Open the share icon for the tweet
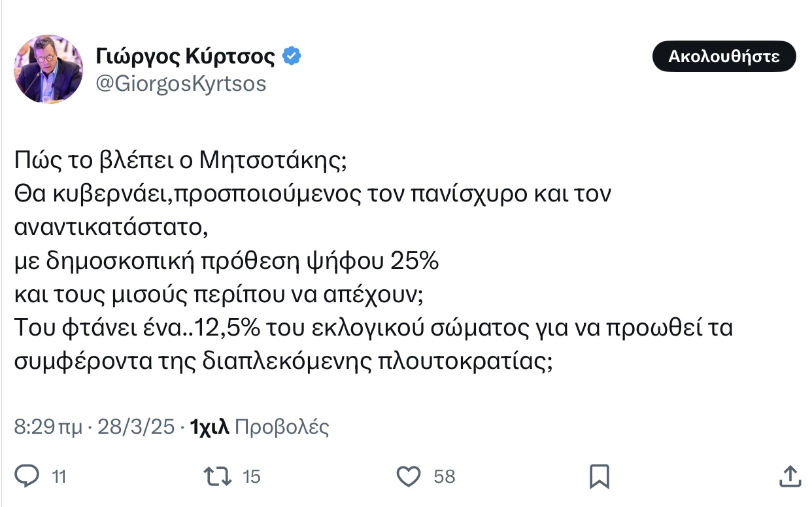The height and width of the screenshot is (507, 812). [789, 476]
